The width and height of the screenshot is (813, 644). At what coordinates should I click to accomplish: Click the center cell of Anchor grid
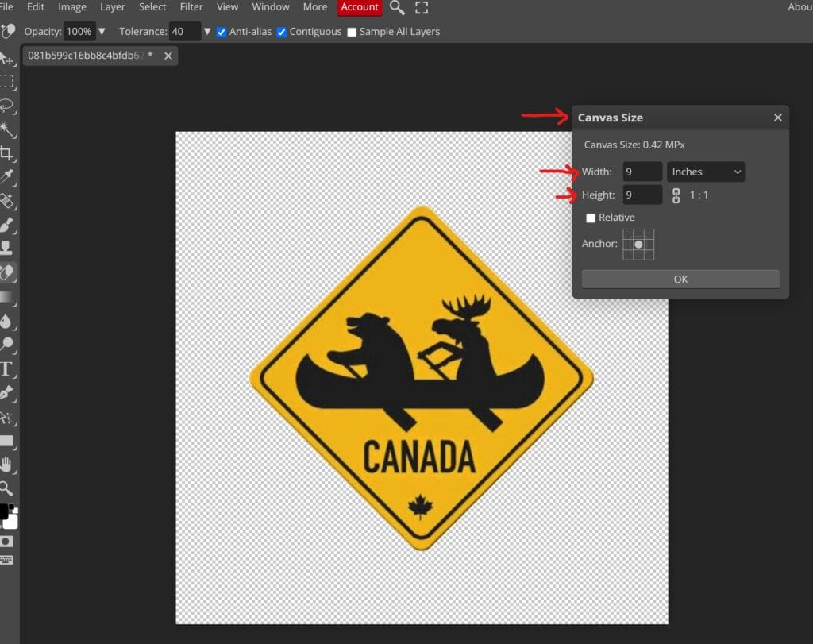click(x=638, y=245)
